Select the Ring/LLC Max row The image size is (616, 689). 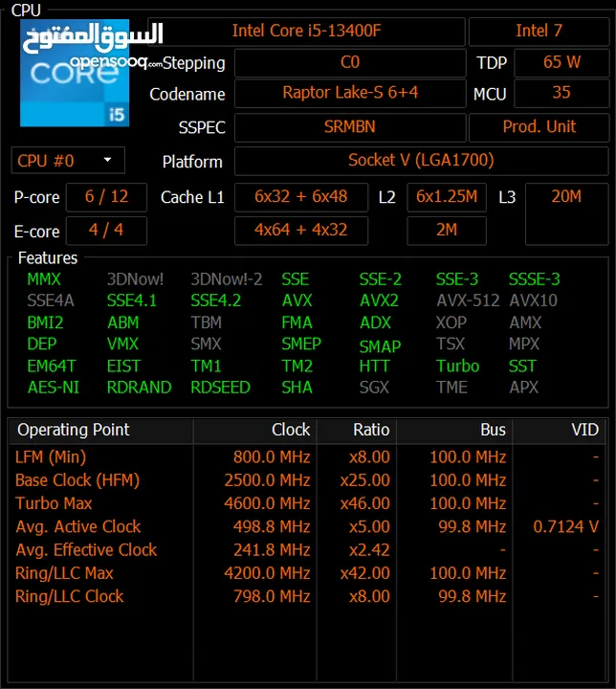point(307,574)
